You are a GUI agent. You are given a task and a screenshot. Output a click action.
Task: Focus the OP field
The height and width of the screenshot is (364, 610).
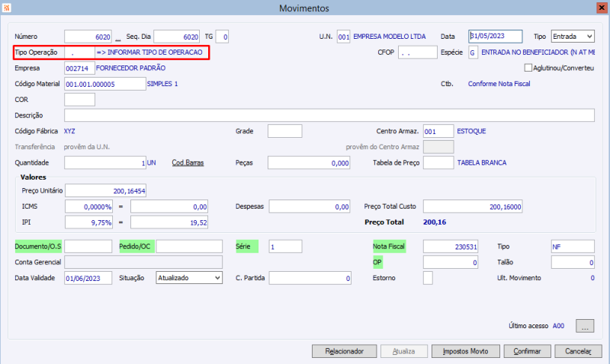click(x=451, y=262)
